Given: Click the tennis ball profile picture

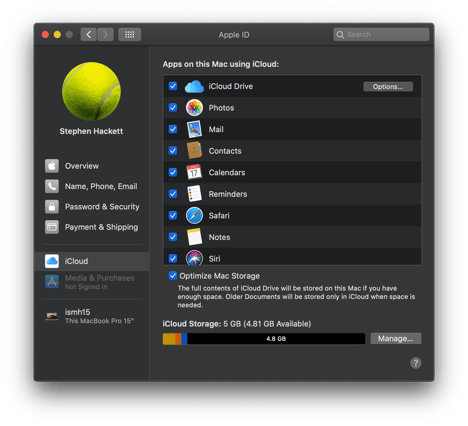Looking at the screenshot, I should pyautogui.click(x=91, y=91).
